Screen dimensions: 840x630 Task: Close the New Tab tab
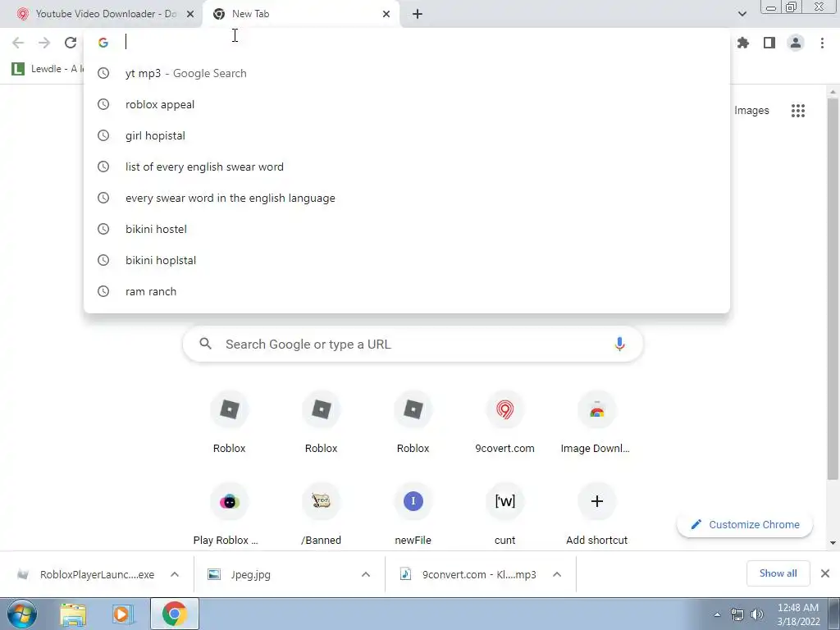[386, 14]
